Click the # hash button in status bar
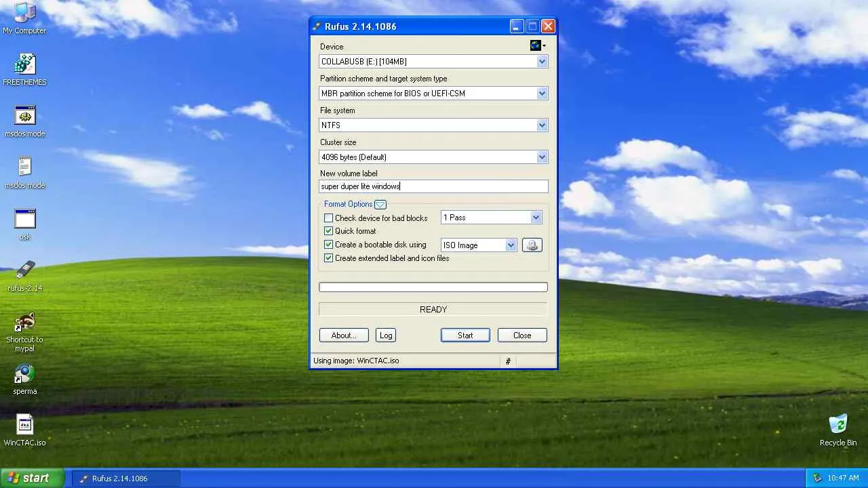This screenshot has width=868, height=488. tap(508, 361)
